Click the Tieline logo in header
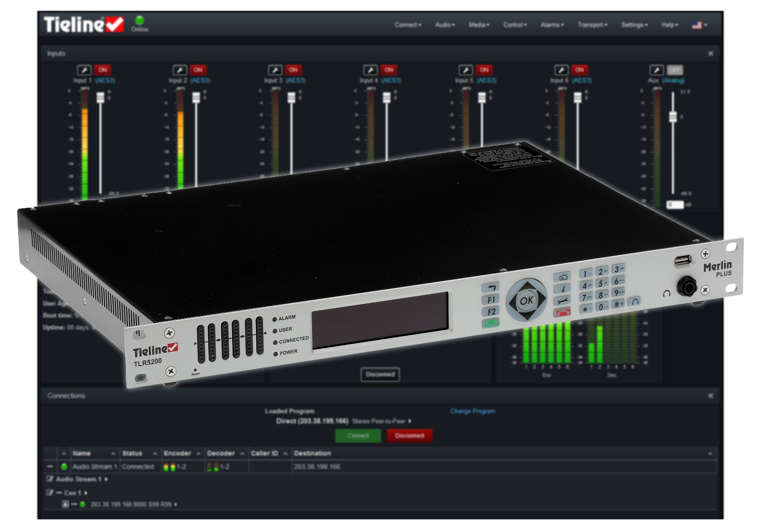 click(x=84, y=24)
